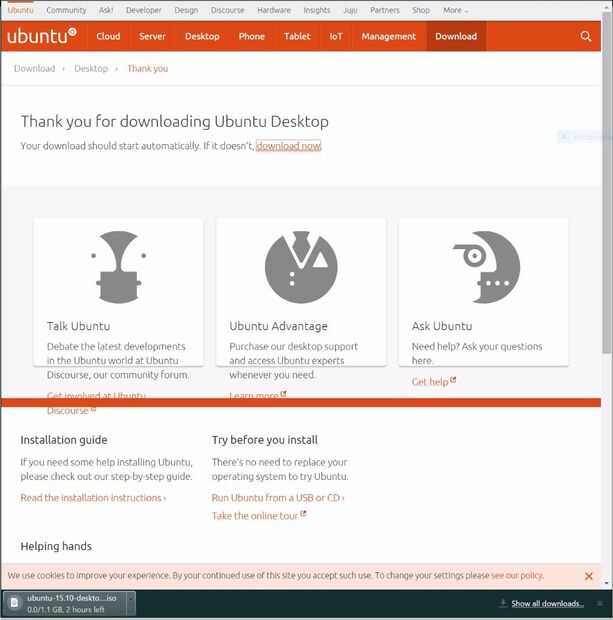Open the Management navigation tab

388,36
